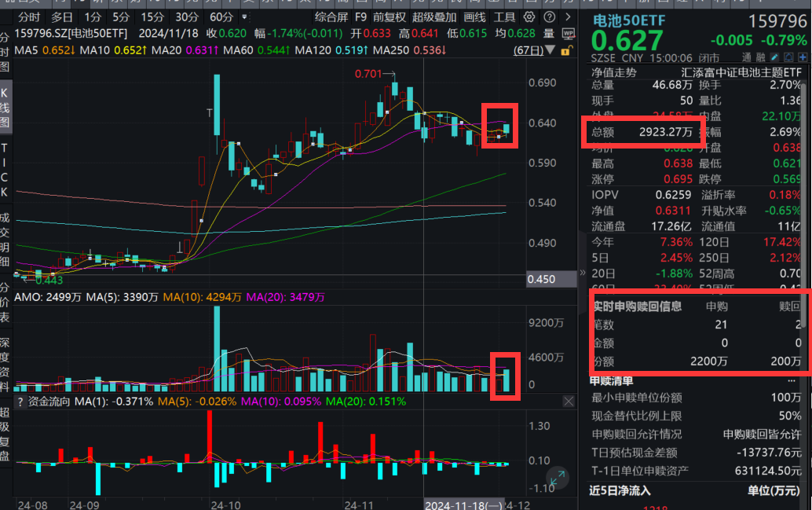Viewport: 812px width, 510px height.
Task: Toggle the 通 stock connect indicator
Action: click(x=746, y=57)
